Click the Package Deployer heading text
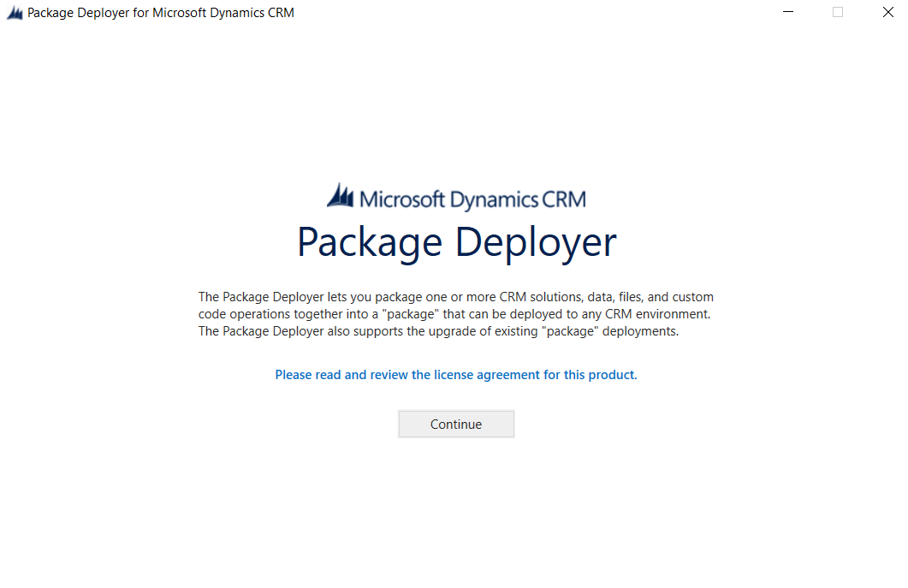The width and height of the screenshot is (908, 588). 456,242
